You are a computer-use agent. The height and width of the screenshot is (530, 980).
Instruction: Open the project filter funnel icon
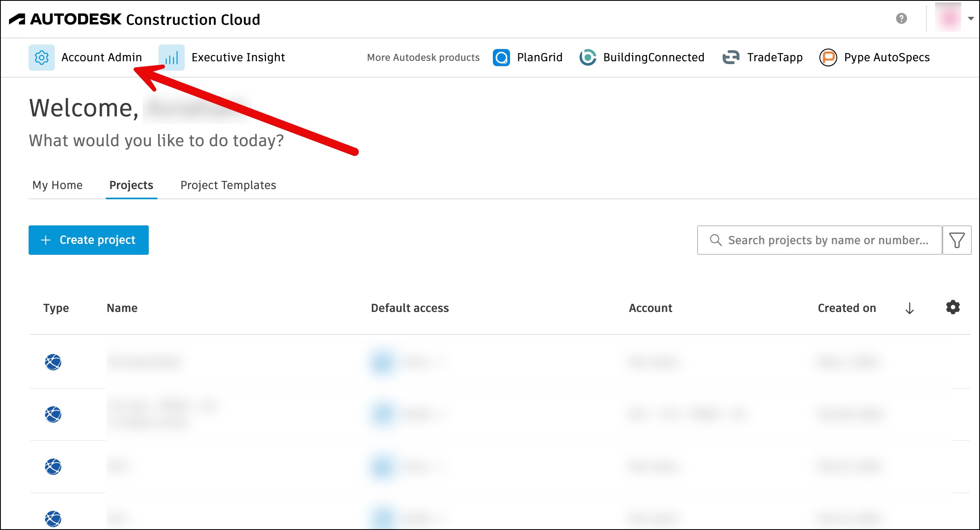coord(957,240)
